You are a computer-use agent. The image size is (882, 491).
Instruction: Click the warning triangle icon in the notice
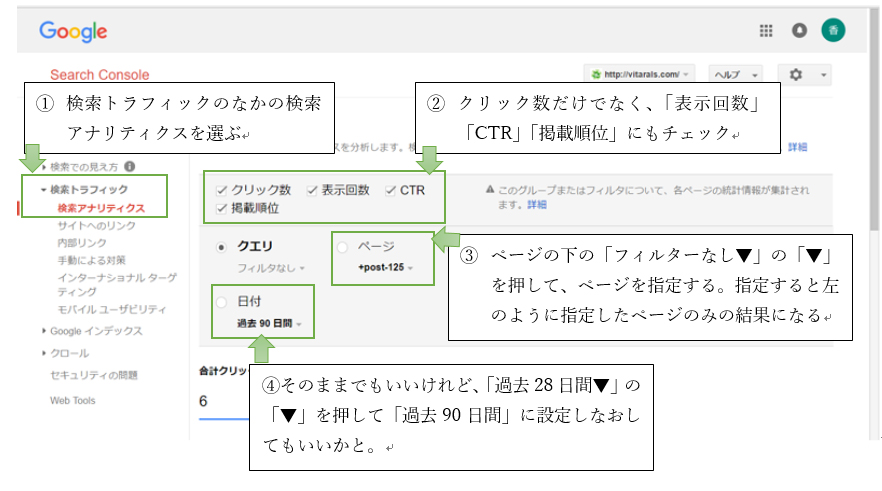point(490,190)
